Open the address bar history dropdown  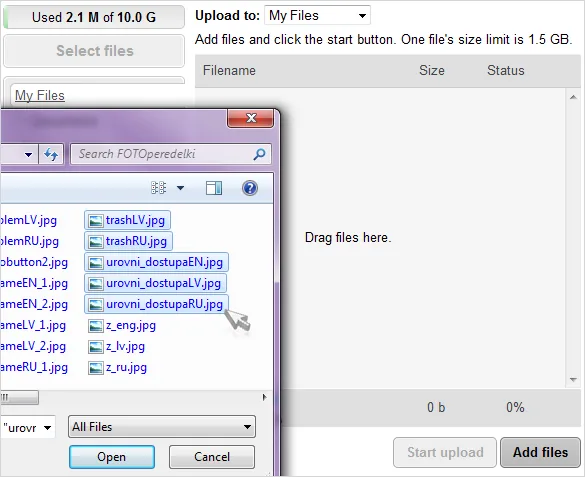tap(28, 154)
